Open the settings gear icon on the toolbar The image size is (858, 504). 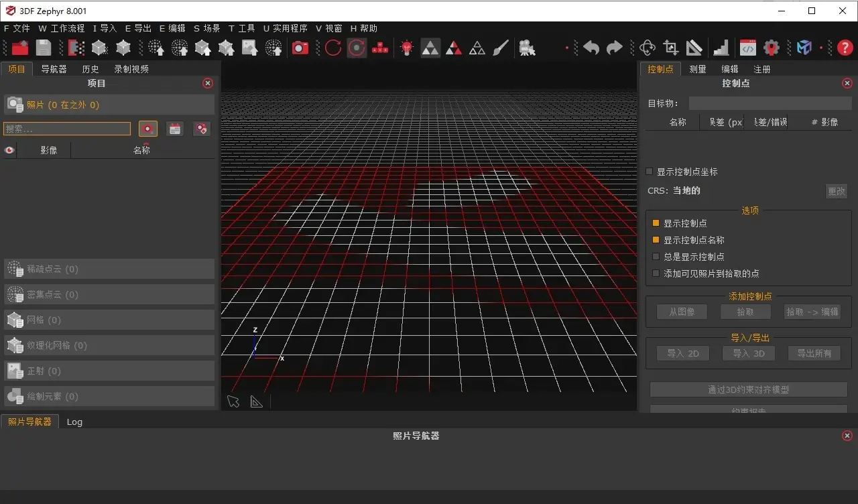(771, 48)
